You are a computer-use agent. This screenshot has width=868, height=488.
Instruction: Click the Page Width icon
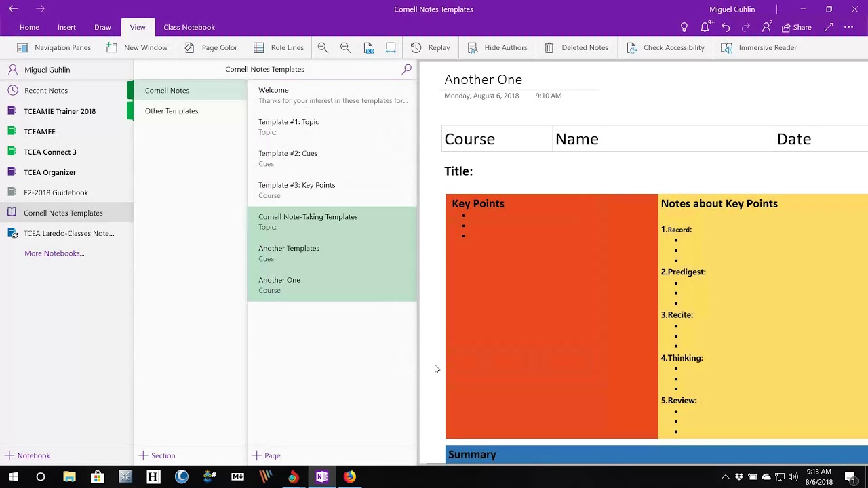(391, 47)
